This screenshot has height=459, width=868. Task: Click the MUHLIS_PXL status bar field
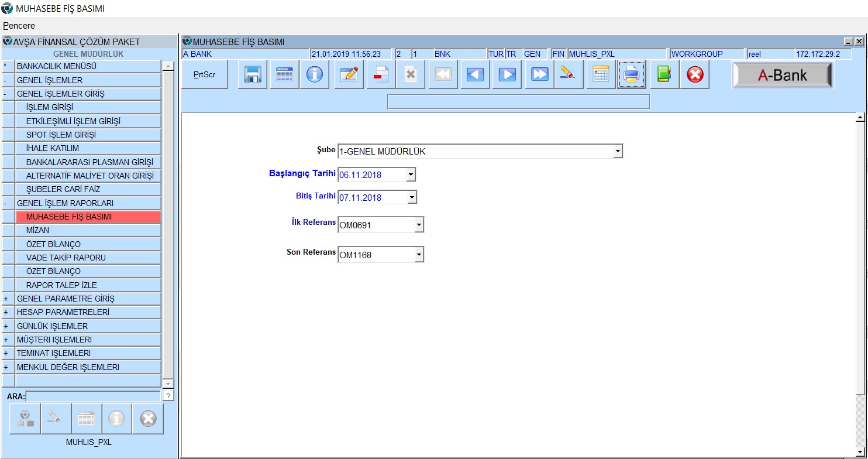pos(616,54)
